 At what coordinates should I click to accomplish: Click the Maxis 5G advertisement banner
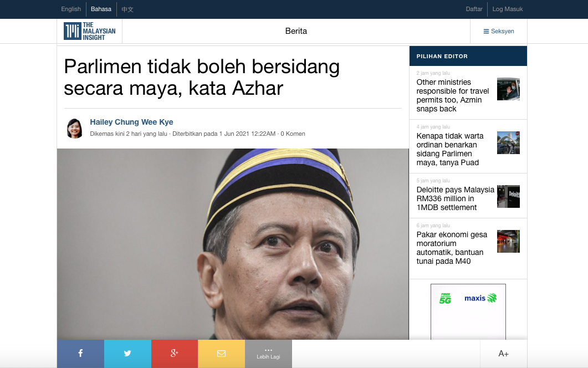[468, 310]
